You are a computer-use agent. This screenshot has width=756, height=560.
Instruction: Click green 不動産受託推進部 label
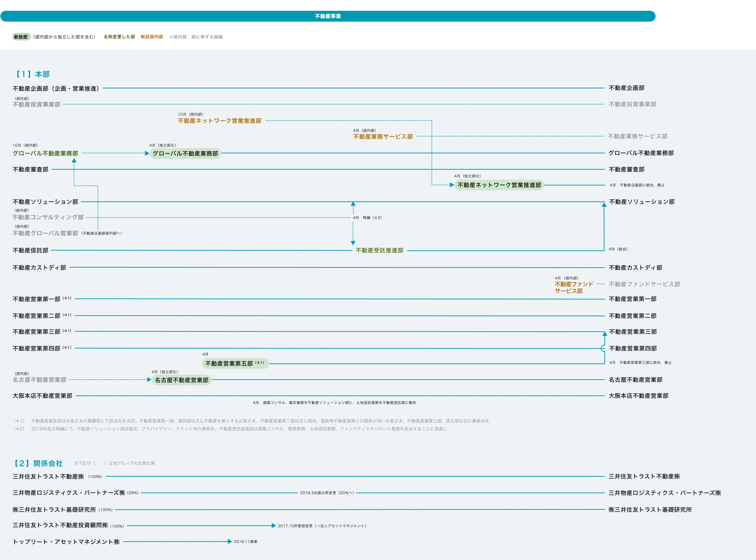(x=380, y=250)
